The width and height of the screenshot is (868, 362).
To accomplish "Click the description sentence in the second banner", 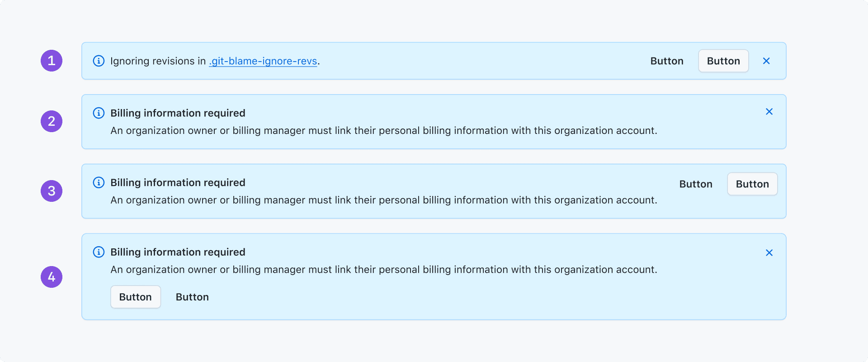I will click(384, 130).
